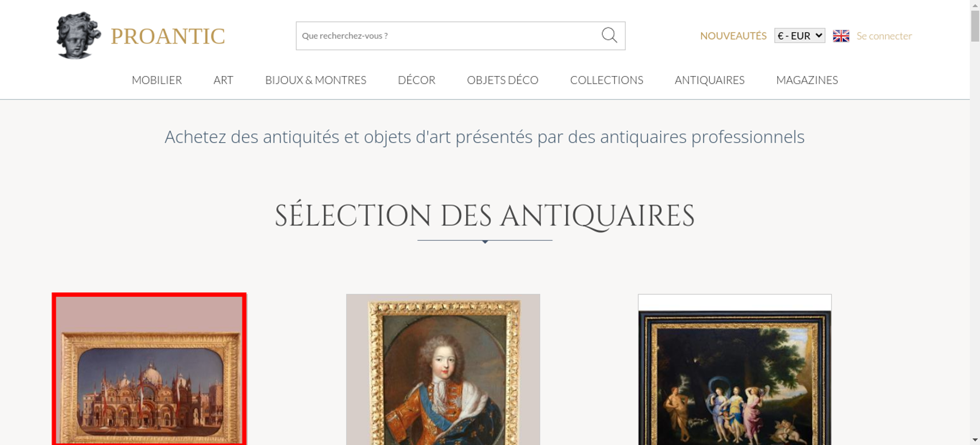Viewport: 980px width, 445px height.
Task: Open the OBJETS DÉCO menu
Action: tap(503, 80)
